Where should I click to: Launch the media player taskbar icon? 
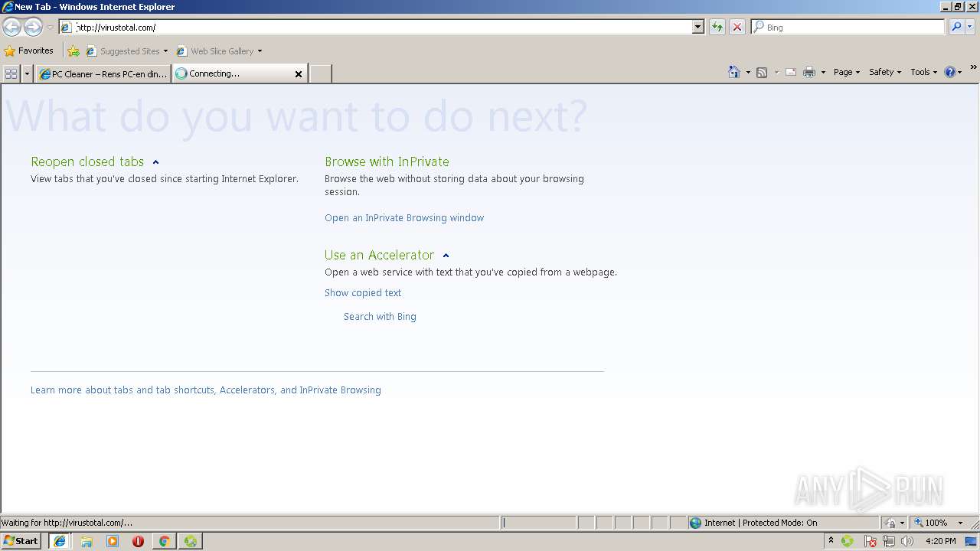(113, 541)
